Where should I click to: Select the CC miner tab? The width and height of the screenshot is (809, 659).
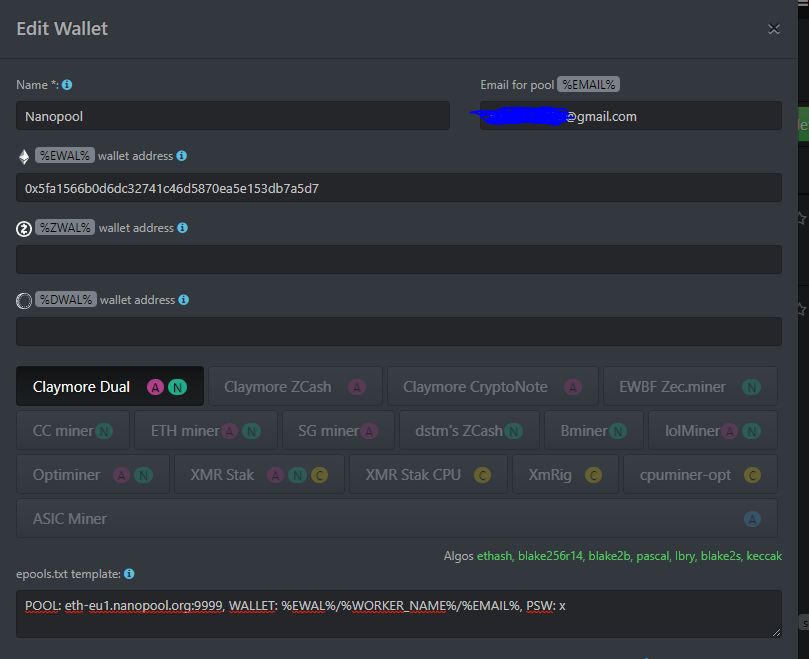click(x=73, y=430)
